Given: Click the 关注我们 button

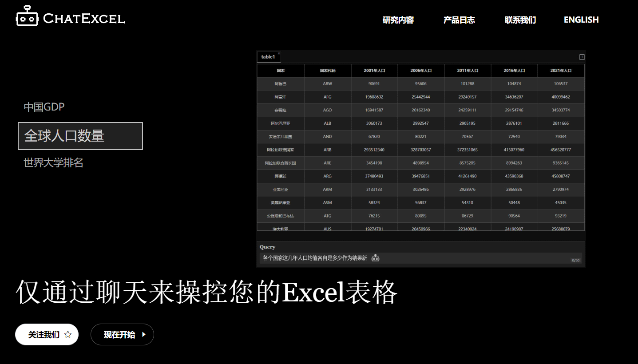Looking at the screenshot, I should point(47,335).
